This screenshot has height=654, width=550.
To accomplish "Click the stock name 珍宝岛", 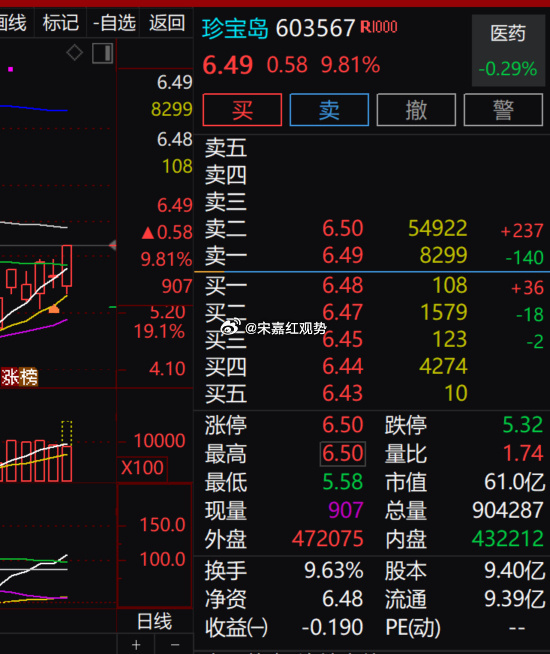I will coord(235,28).
